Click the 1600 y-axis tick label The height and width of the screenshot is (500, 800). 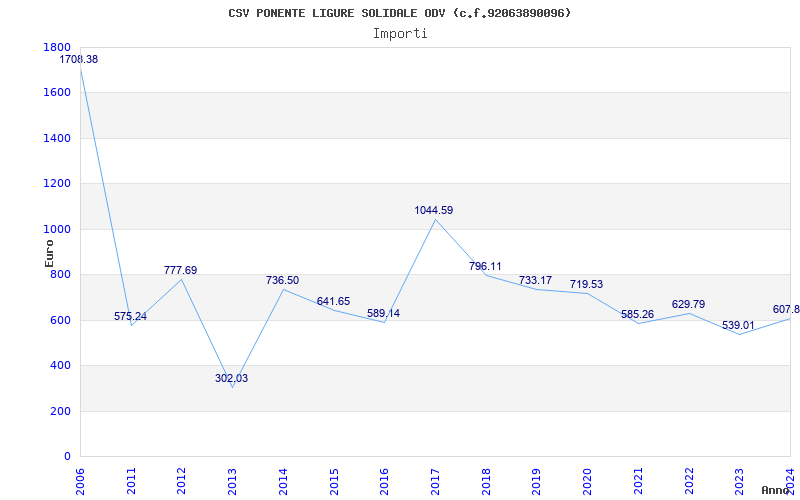click(57, 93)
